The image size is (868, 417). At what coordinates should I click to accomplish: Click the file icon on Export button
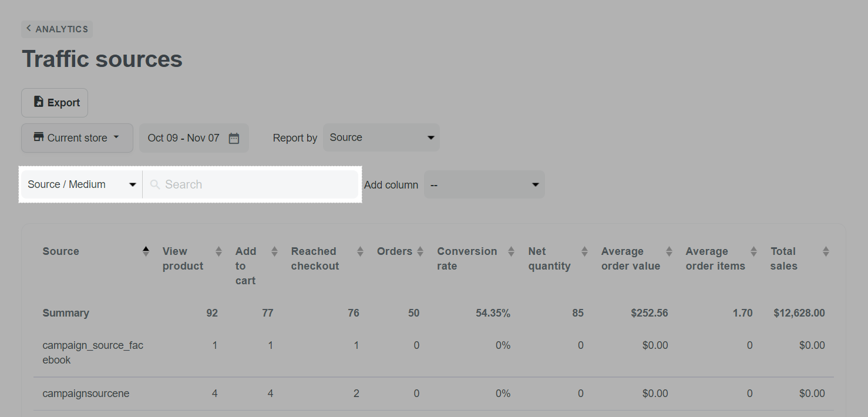39,102
